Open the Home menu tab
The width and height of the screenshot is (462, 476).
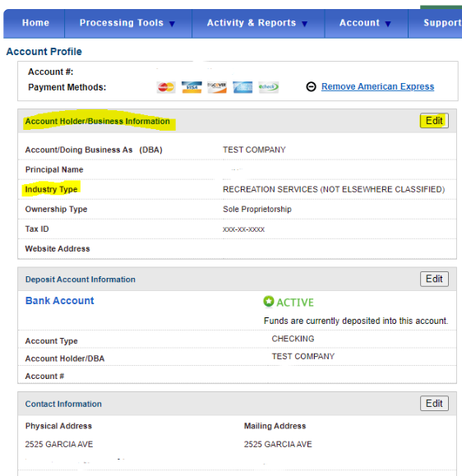[x=35, y=23]
